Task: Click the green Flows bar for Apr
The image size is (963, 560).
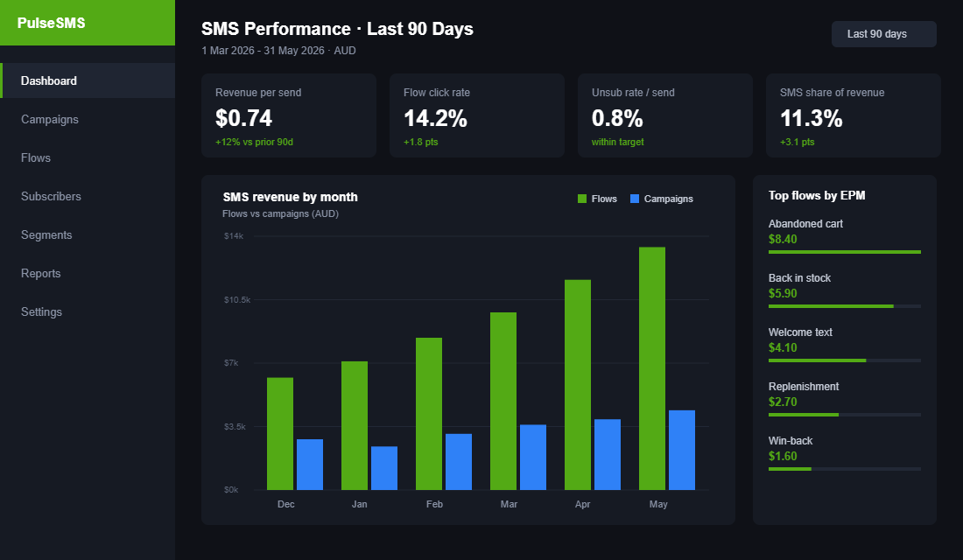Action: (x=578, y=385)
